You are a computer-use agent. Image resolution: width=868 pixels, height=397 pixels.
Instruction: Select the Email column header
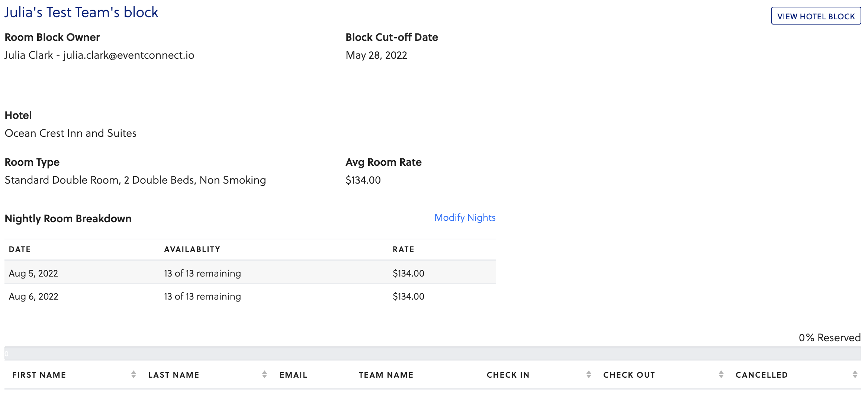(293, 375)
